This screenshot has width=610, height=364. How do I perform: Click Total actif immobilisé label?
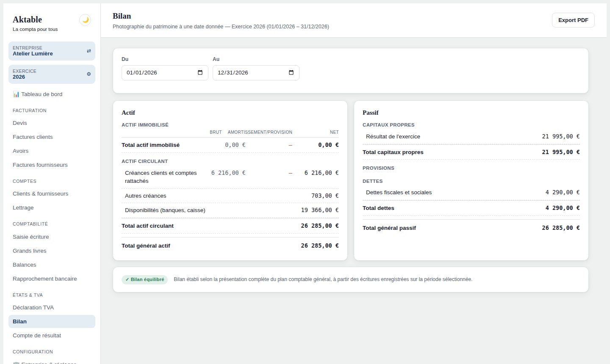(150, 145)
